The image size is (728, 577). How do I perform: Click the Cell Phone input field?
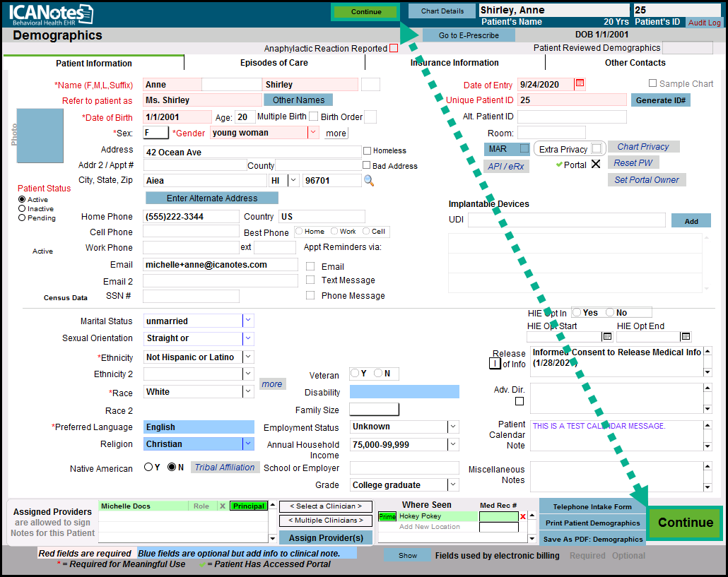[191, 232]
